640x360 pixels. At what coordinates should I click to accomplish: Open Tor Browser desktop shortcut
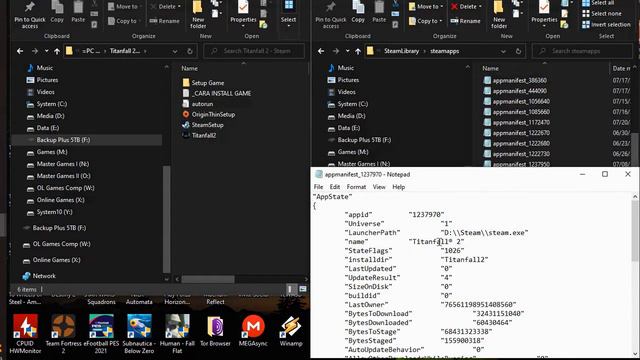(x=215, y=331)
